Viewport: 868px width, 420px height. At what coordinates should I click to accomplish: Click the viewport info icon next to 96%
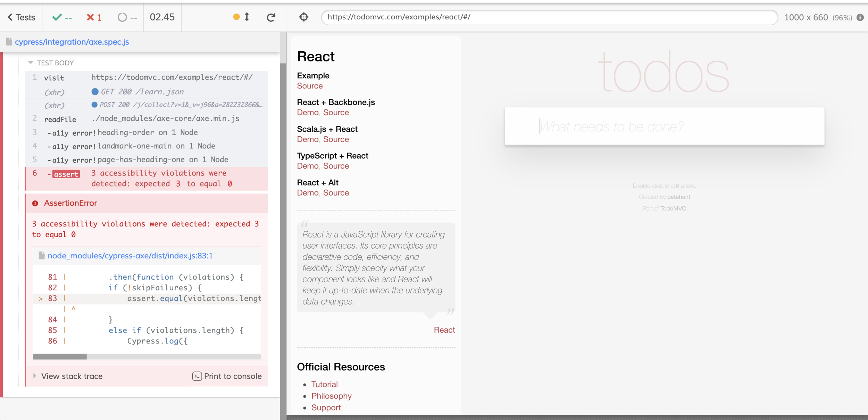(860, 18)
